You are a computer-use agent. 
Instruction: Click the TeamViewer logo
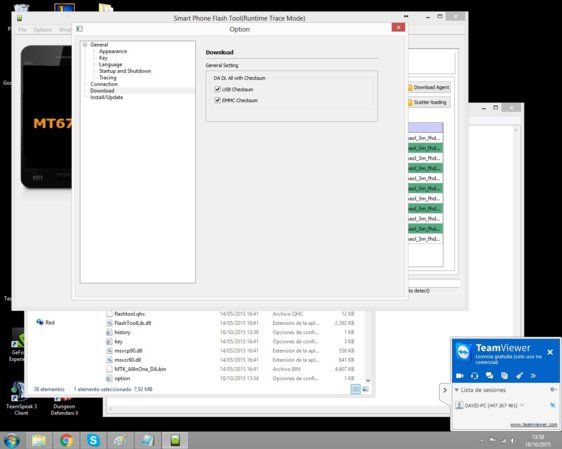(463, 352)
